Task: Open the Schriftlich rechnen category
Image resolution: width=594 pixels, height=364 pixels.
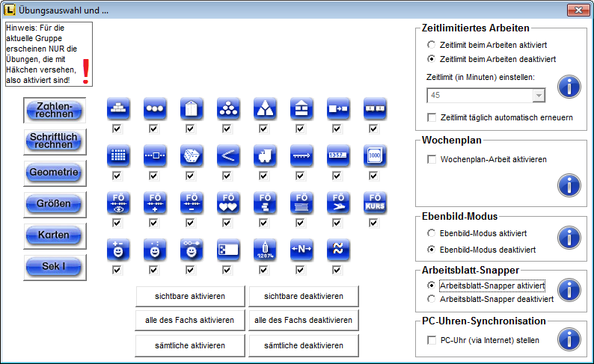Action: [54, 141]
